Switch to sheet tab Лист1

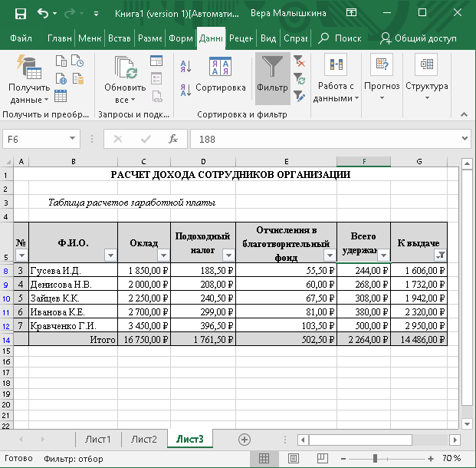(97, 440)
